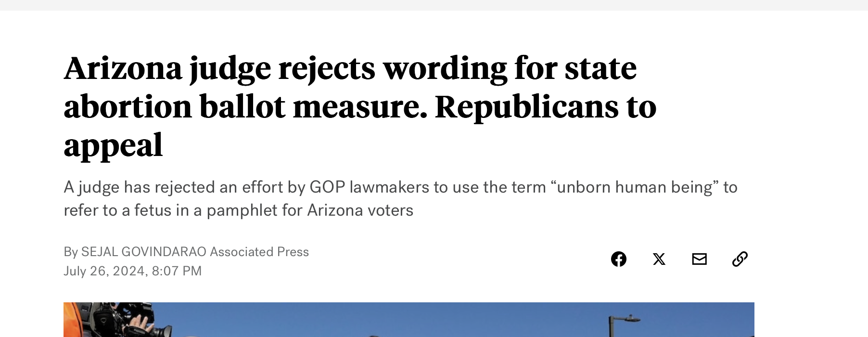Click the 8:07 PM timestamp
868x337 pixels.
coord(177,271)
